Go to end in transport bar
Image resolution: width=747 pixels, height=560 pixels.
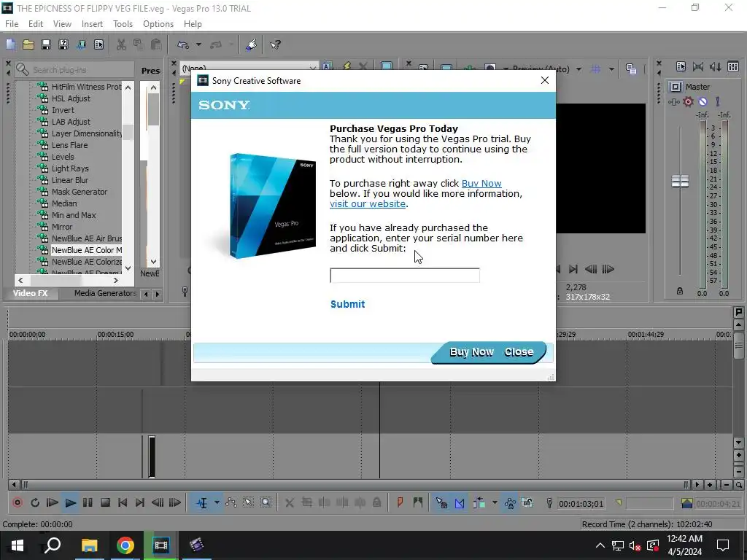point(139,503)
